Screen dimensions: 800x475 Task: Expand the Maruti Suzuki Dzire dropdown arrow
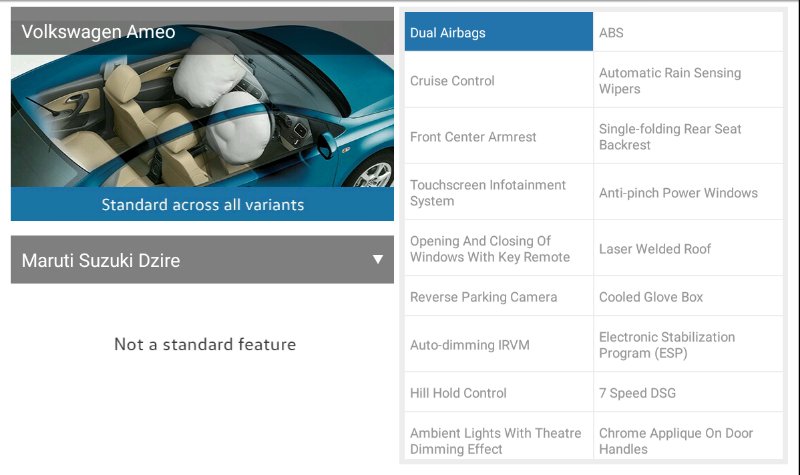[x=378, y=259]
